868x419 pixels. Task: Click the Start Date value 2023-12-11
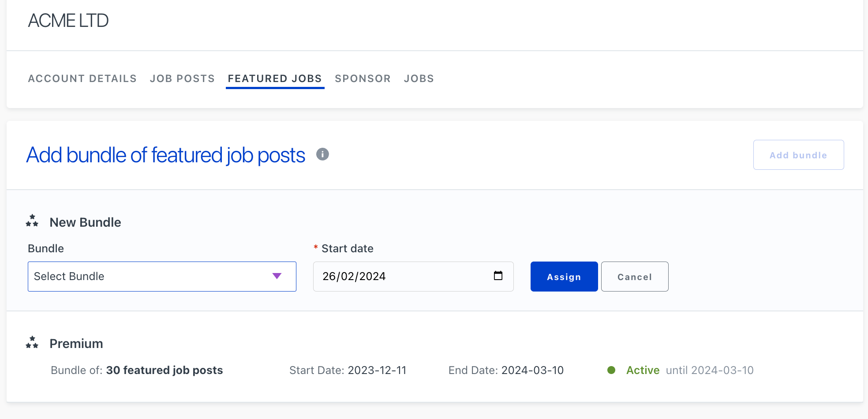377,370
